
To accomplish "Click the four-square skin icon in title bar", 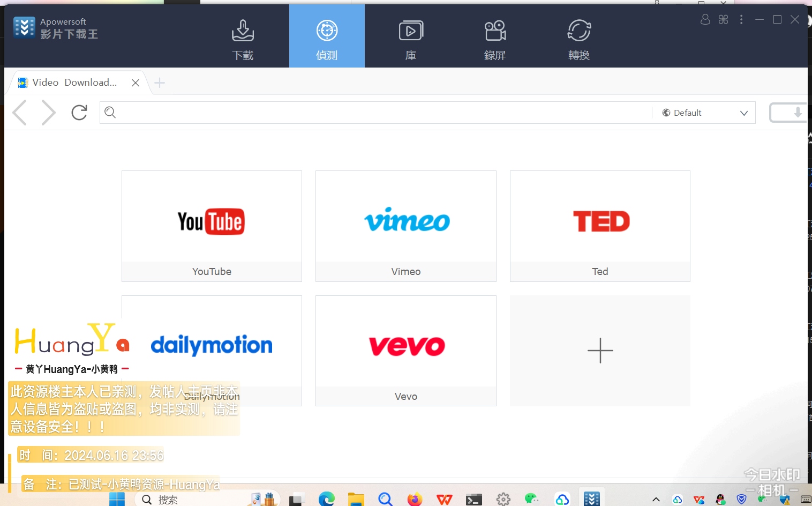I will coord(724,19).
